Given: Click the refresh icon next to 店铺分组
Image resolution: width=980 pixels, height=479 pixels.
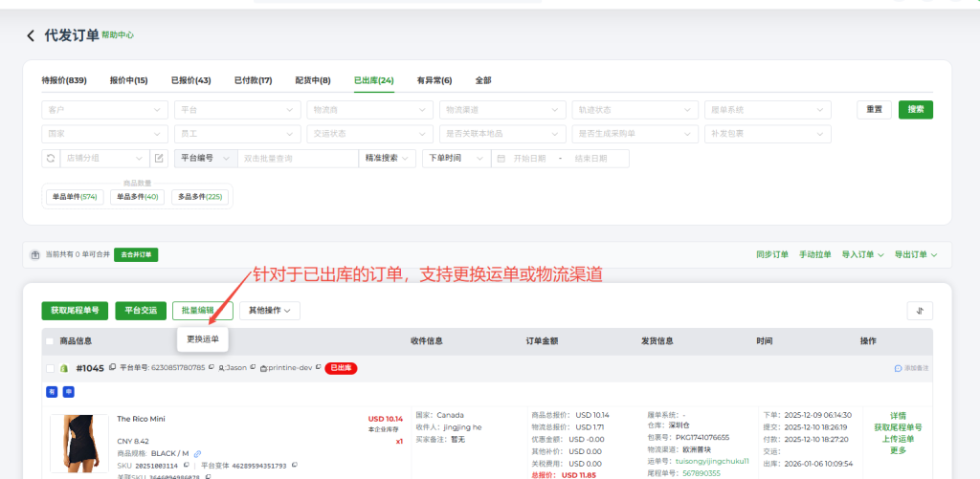Looking at the screenshot, I should click(50, 159).
